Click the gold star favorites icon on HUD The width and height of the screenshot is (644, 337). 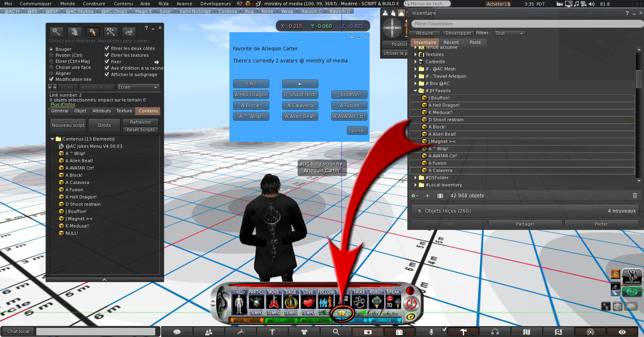[x=342, y=312]
